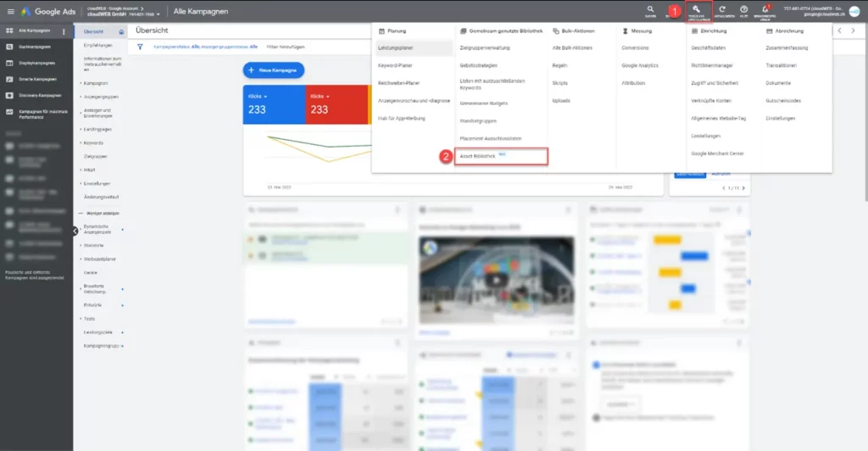Image resolution: width=868 pixels, height=451 pixels.
Task: Open Gebotsstrategien
Action: (479, 66)
